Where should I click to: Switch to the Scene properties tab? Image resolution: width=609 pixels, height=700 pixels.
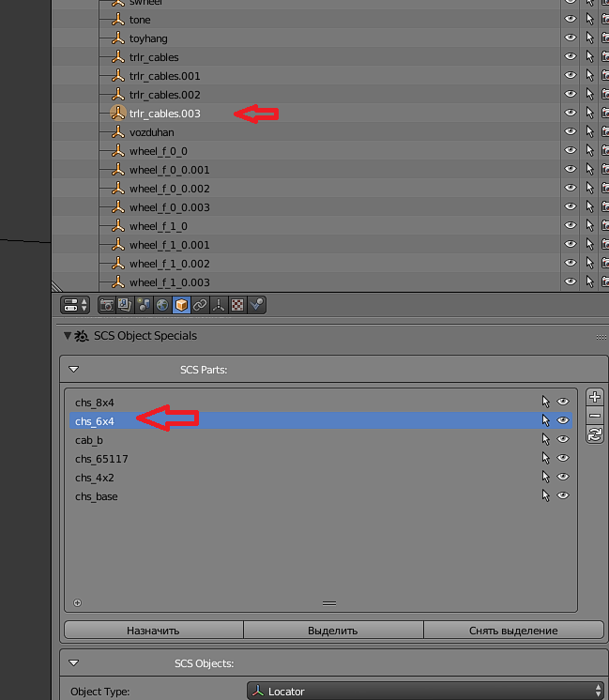click(x=144, y=305)
